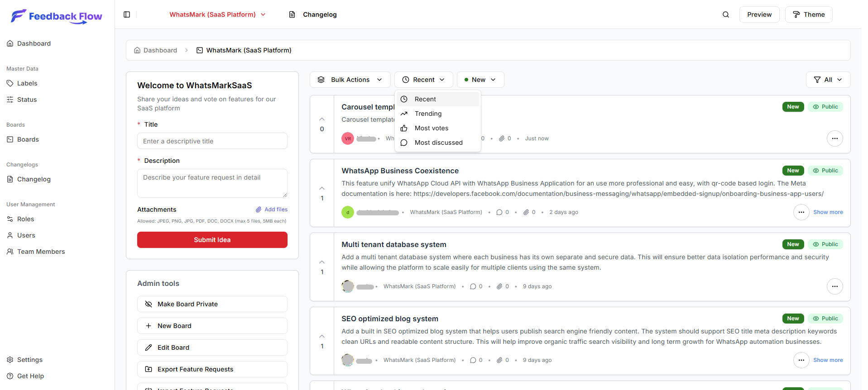Image resolution: width=868 pixels, height=390 pixels.
Task: Click Add files link
Action: tap(272, 209)
